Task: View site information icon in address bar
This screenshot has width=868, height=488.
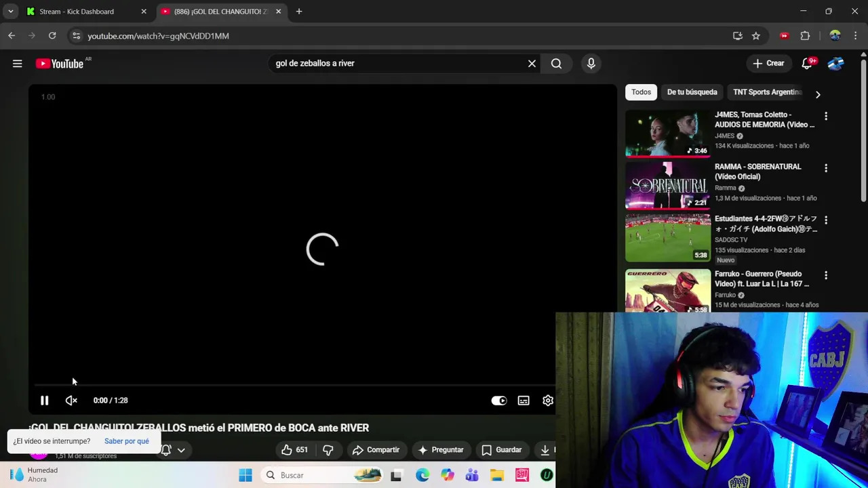Action: pyautogui.click(x=76, y=36)
